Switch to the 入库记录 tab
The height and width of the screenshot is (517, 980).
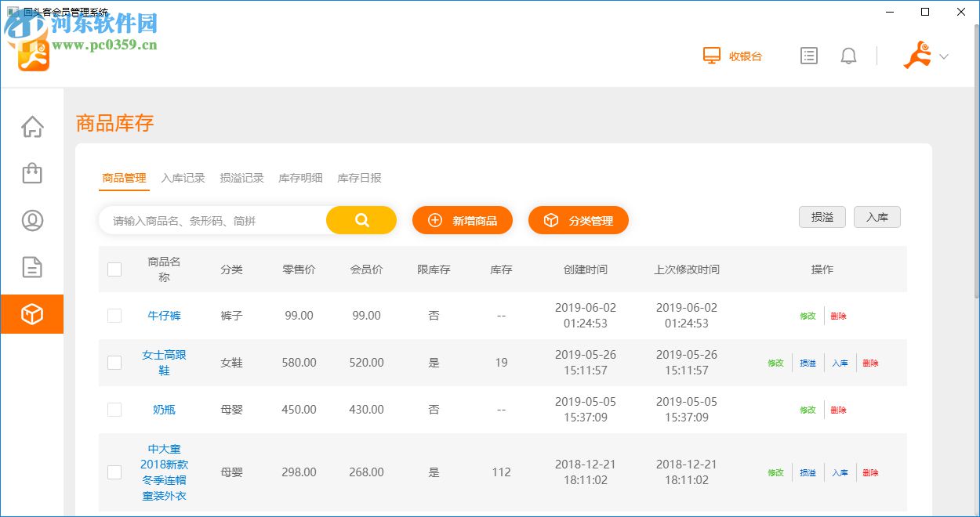point(183,178)
